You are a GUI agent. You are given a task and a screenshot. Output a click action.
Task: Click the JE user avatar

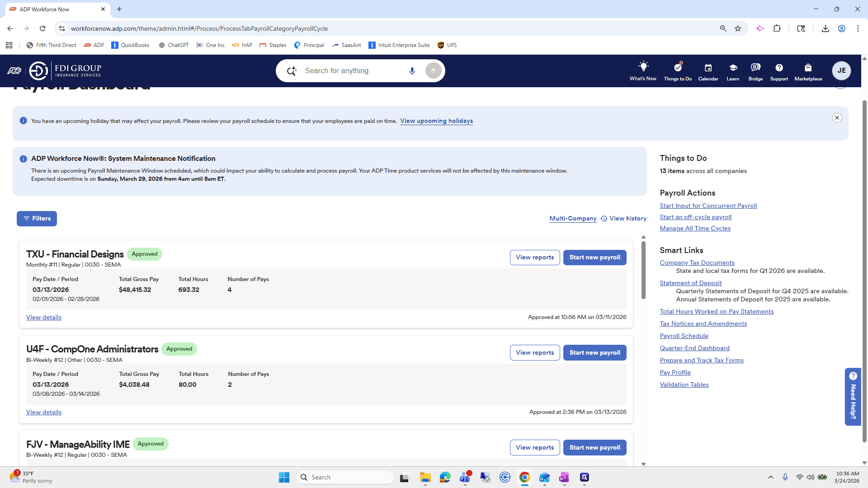click(841, 70)
